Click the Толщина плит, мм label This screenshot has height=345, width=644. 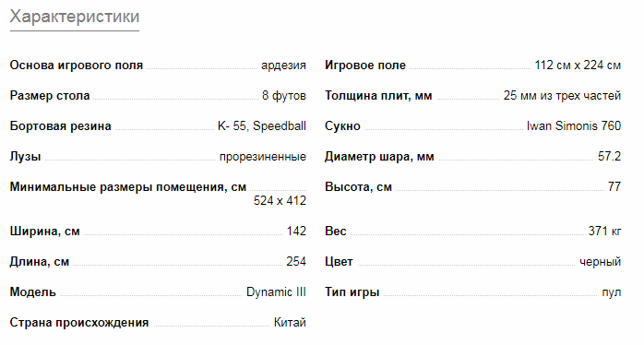click(x=378, y=96)
